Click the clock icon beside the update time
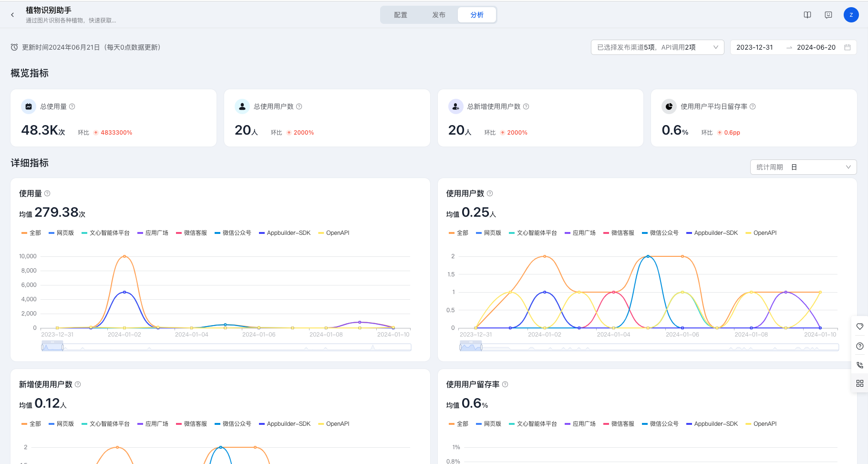868x464 pixels. (x=14, y=47)
